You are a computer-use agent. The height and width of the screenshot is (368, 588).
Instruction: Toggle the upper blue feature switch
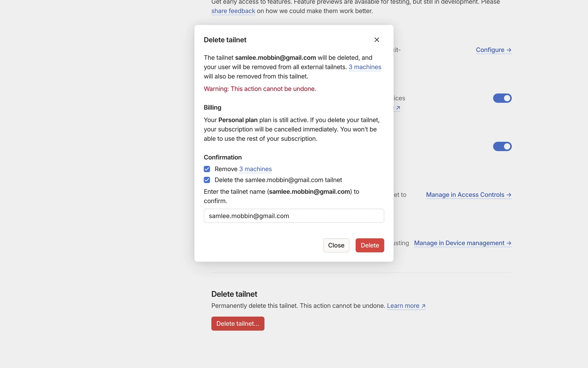[x=502, y=98]
